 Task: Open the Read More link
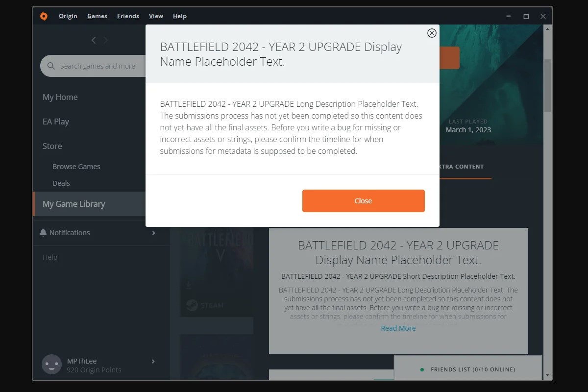coord(398,328)
